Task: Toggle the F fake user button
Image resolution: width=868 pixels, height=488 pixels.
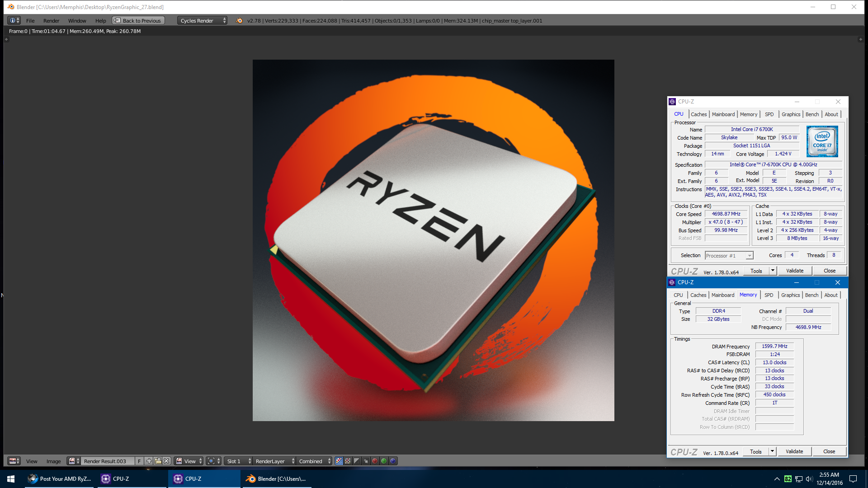Action: point(139,461)
